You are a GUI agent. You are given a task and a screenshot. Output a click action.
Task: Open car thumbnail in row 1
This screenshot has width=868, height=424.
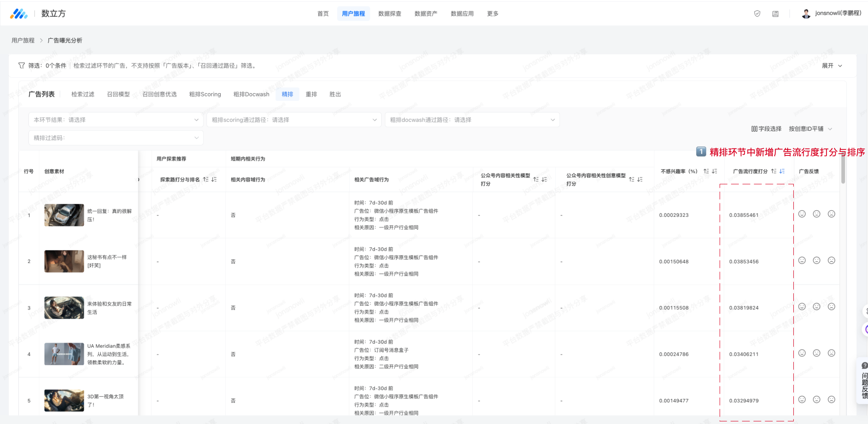pyautogui.click(x=64, y=215)
